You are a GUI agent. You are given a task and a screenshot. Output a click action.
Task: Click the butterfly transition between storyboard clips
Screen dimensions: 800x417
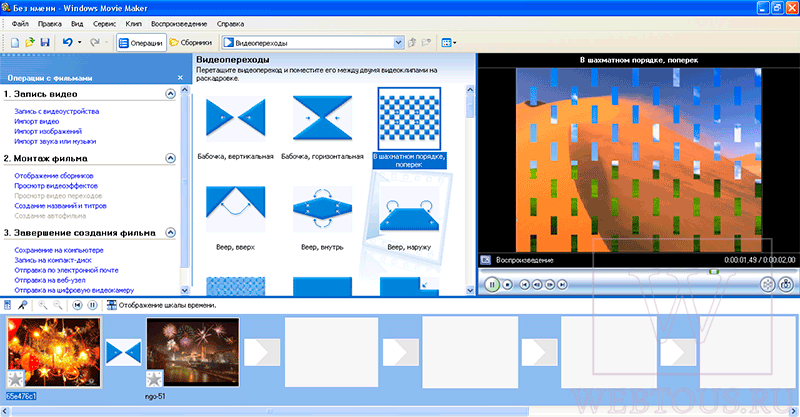[123, 353]
